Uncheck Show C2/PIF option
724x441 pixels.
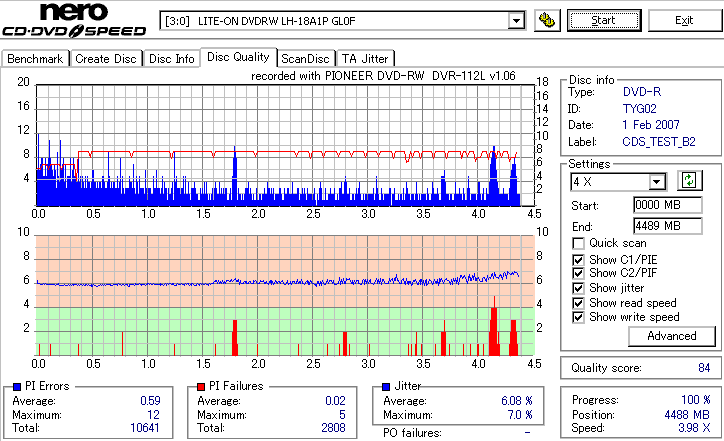(x=578, y=273)
